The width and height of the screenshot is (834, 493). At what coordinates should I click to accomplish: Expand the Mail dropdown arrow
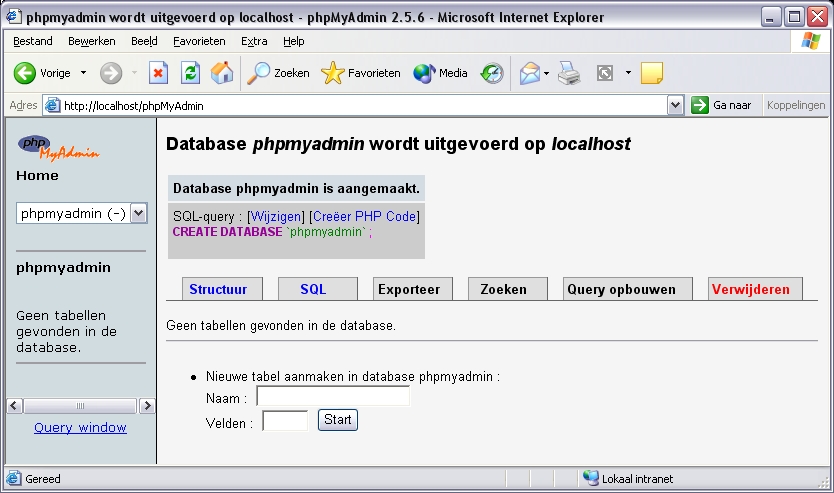pos(546,73)
